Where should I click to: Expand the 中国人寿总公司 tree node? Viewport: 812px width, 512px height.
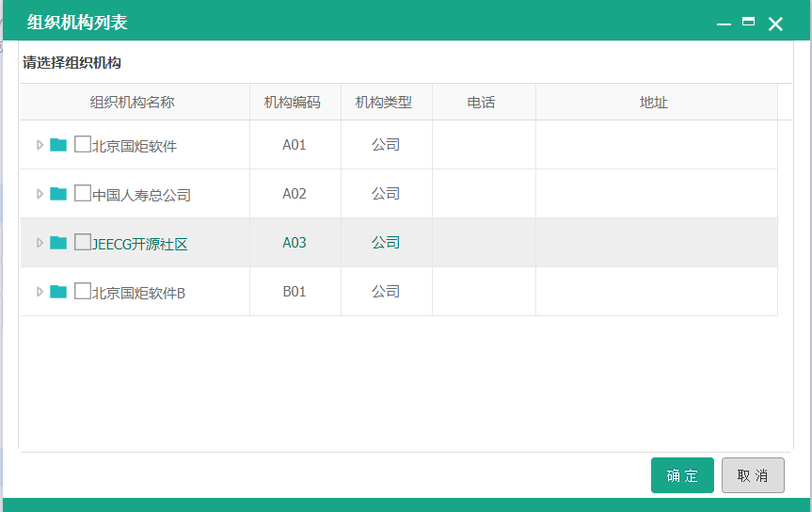(40, 194)
